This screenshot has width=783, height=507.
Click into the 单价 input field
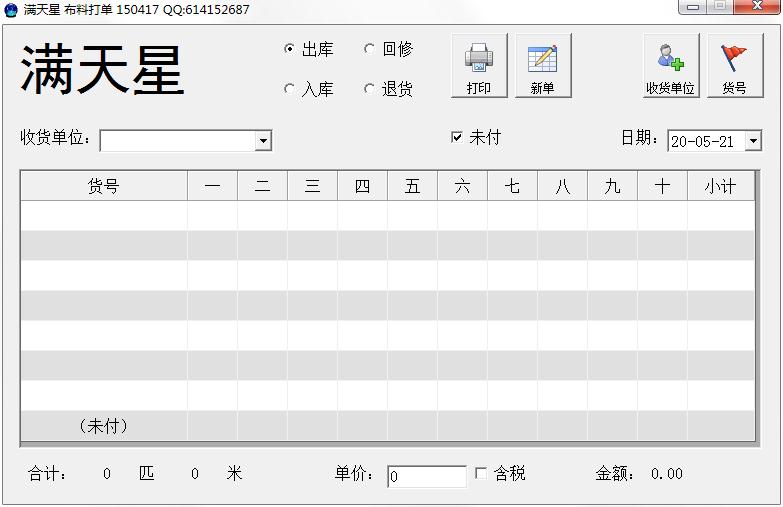click(x=426, y=477)
